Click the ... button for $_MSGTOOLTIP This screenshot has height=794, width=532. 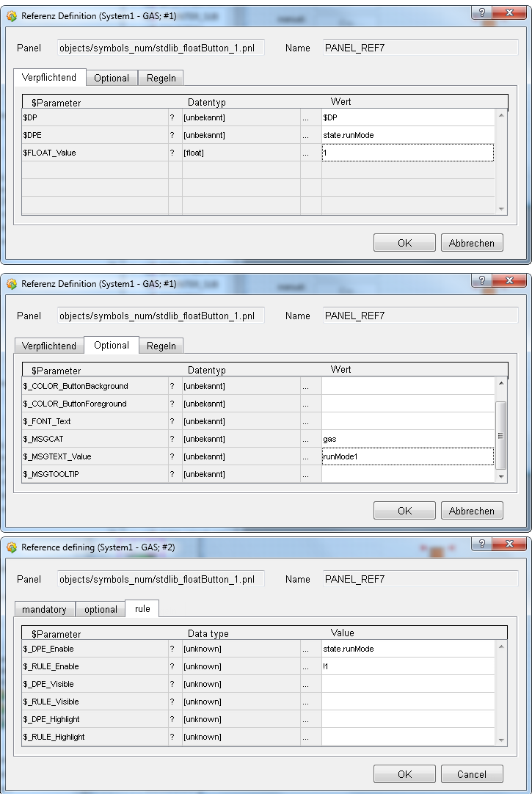tap(311, 474)
